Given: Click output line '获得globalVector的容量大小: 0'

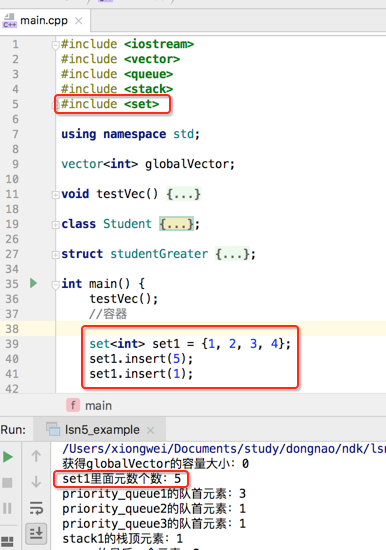Looking at the screenshot, I should tap(156, 464).
